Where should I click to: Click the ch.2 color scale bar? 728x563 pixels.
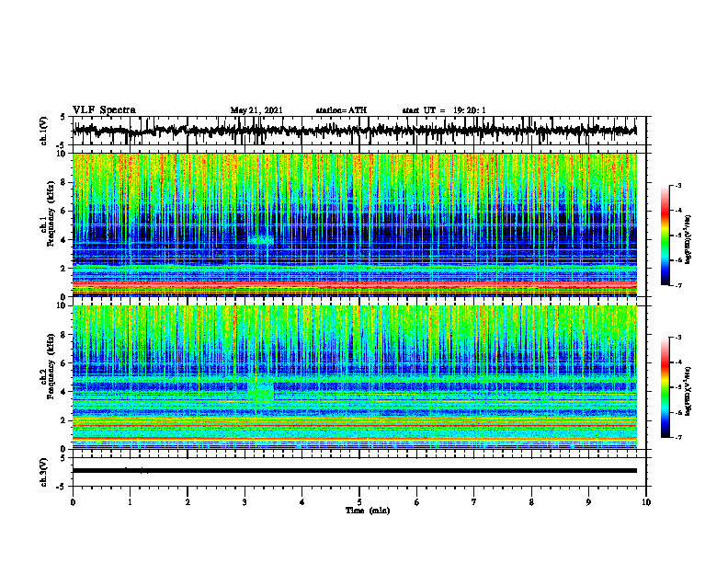point(665,387)
